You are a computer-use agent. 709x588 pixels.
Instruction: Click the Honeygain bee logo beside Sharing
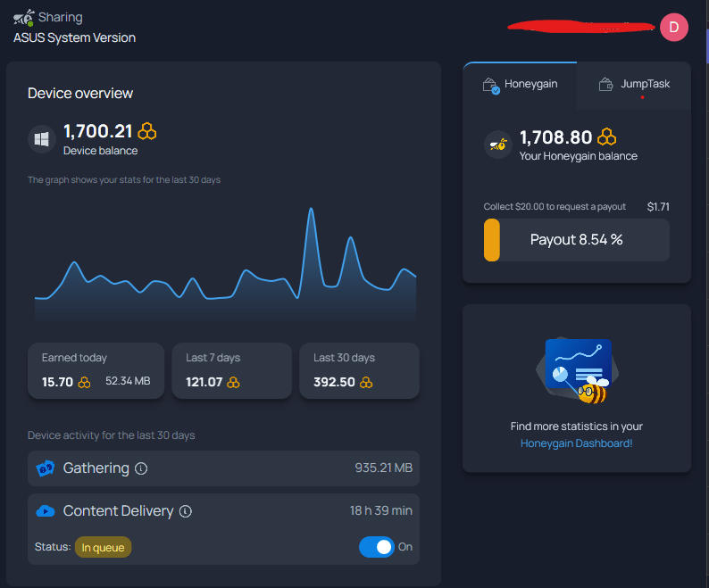pos(23,18)
